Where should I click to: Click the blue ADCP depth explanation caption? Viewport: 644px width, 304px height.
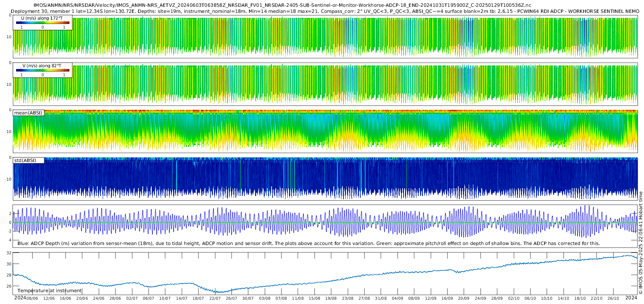(x=308, y=244)
